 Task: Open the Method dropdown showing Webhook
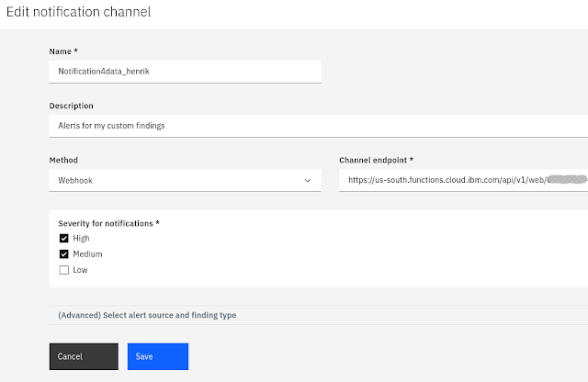pos(185,180)
